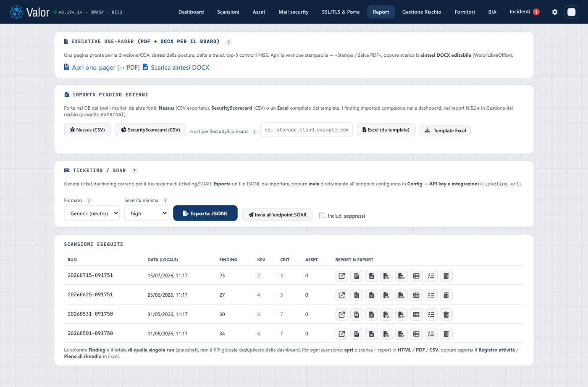Viewport: 588px width, 387px height.
Task: Click Apri one-pager (→ PDF) link
Action: click(x=102, y=68)
